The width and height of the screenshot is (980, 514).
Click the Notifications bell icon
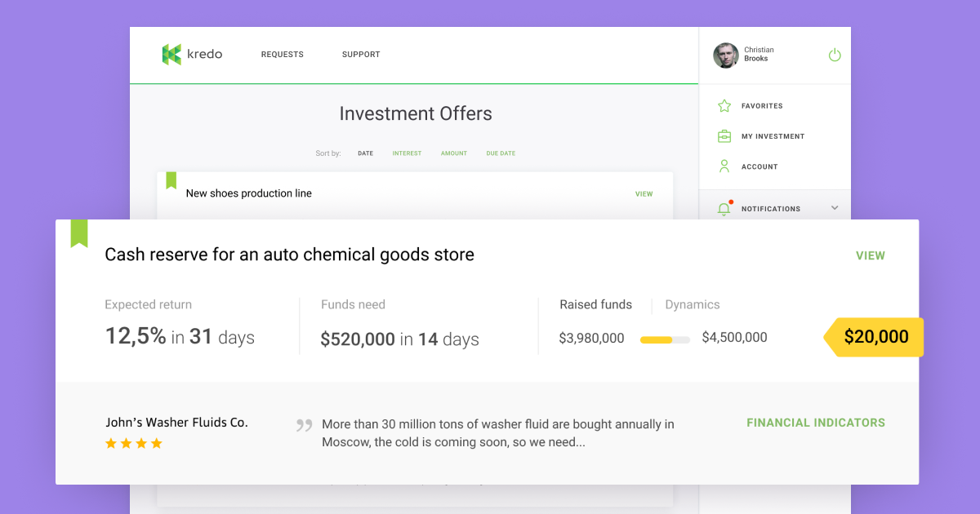click(724, 209)
